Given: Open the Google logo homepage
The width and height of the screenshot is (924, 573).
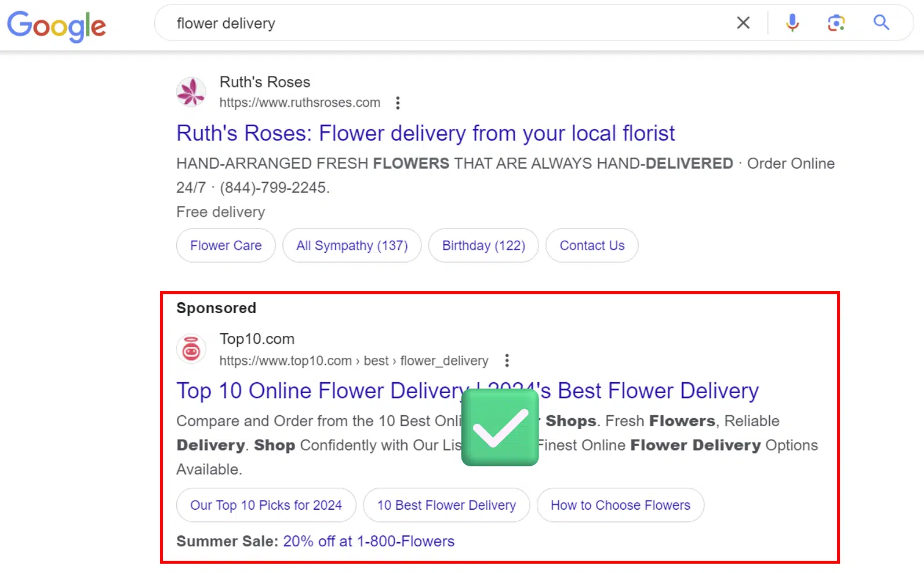Looking at the screenshot, I should [56, 26].
